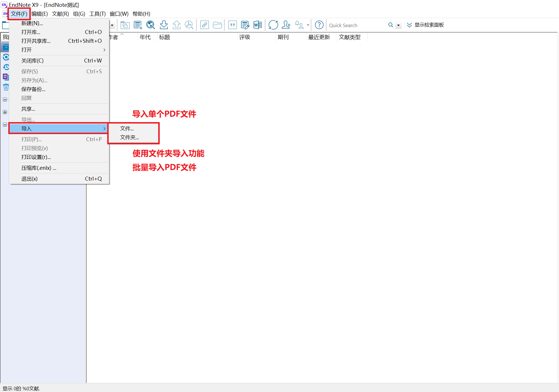Click the 文件(F) menu

click(x=19, y=14)
